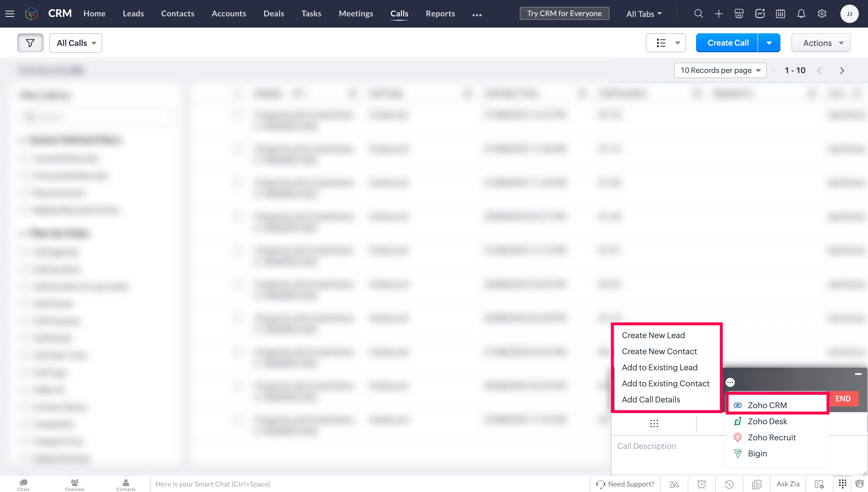Open the notifications bell icon
This screenshot has height=492, width=868.
(801, 14)
